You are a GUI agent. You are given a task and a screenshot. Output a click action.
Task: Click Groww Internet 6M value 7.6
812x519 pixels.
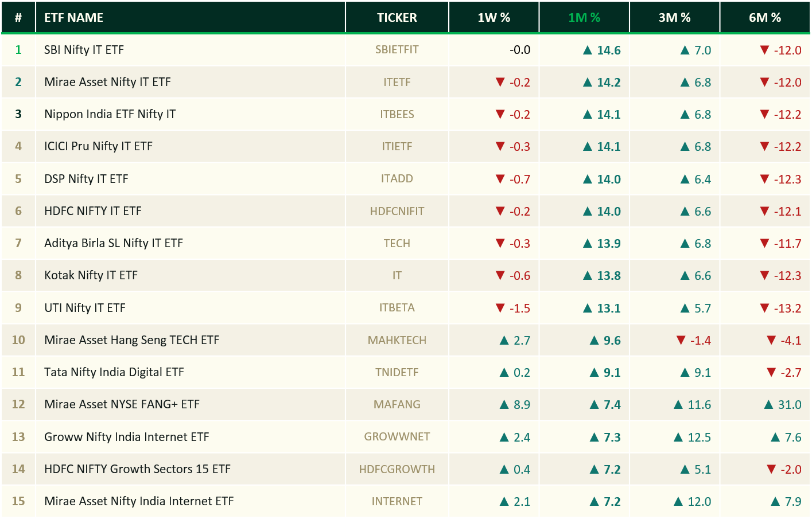tap(786, 437)
